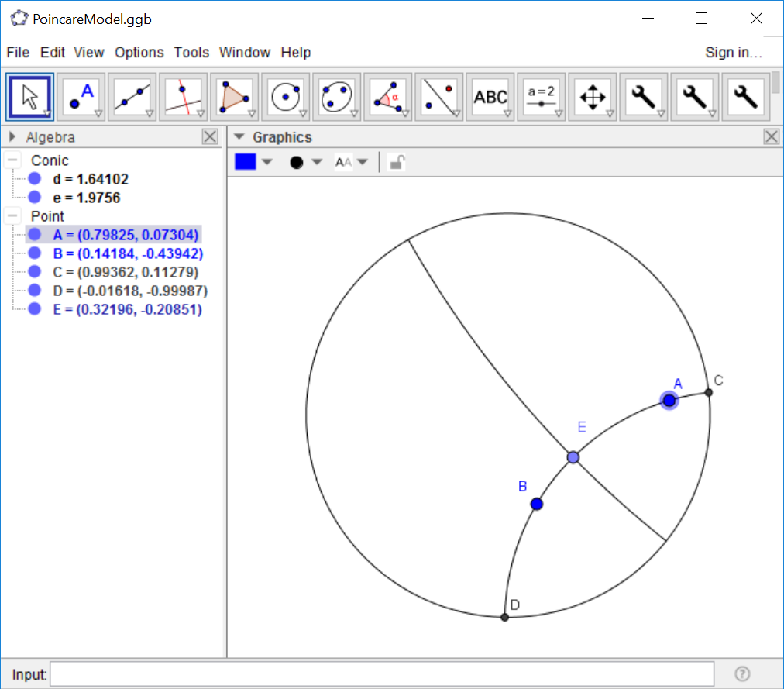
Task: Select the Angle tool
Action: (387, 96)
